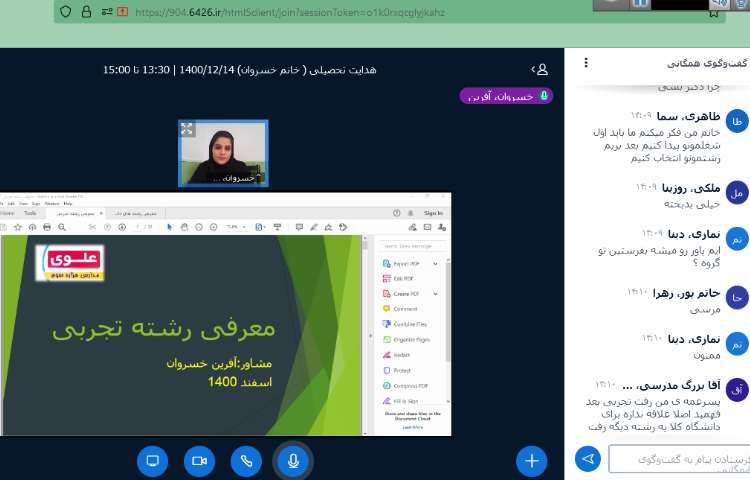This screenshot has width=750, height=480.
Task: Send the chat message with the arrow button
Action: (x=588, y=459)
